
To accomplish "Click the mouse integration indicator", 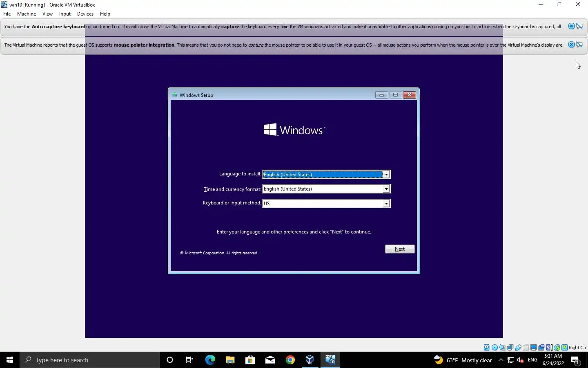I will coord(557,348).
